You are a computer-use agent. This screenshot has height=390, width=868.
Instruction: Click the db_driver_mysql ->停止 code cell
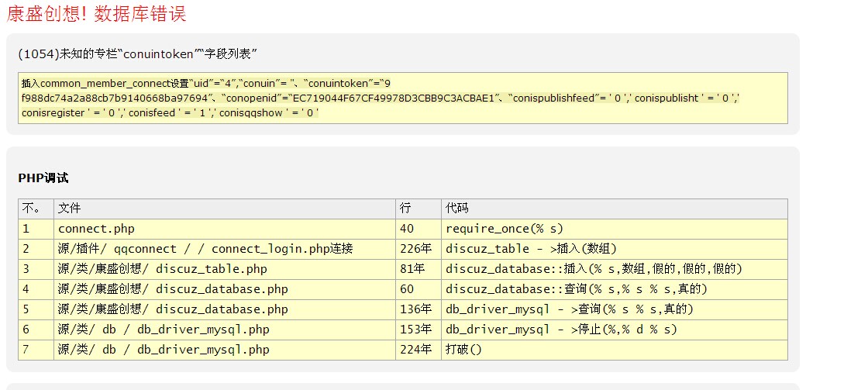[x=561, y=330]
